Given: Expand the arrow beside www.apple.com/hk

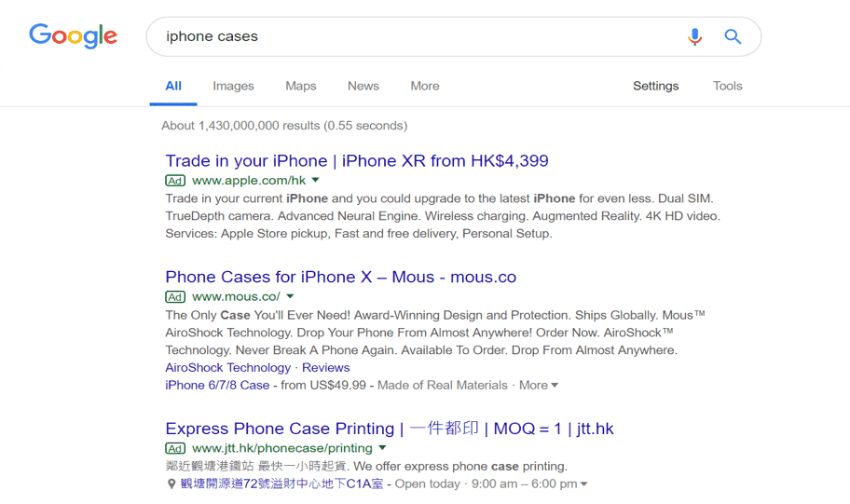Looking at the screenshot, I should coord(316,180).
